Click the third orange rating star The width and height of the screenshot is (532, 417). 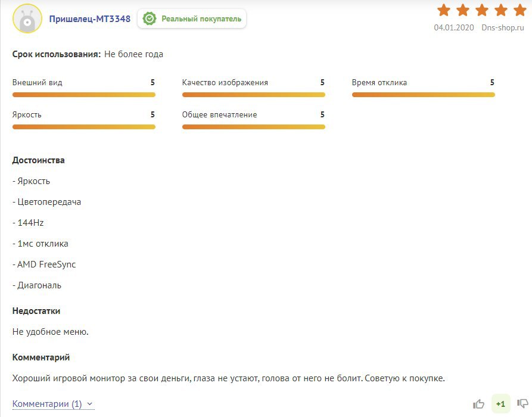482,10
